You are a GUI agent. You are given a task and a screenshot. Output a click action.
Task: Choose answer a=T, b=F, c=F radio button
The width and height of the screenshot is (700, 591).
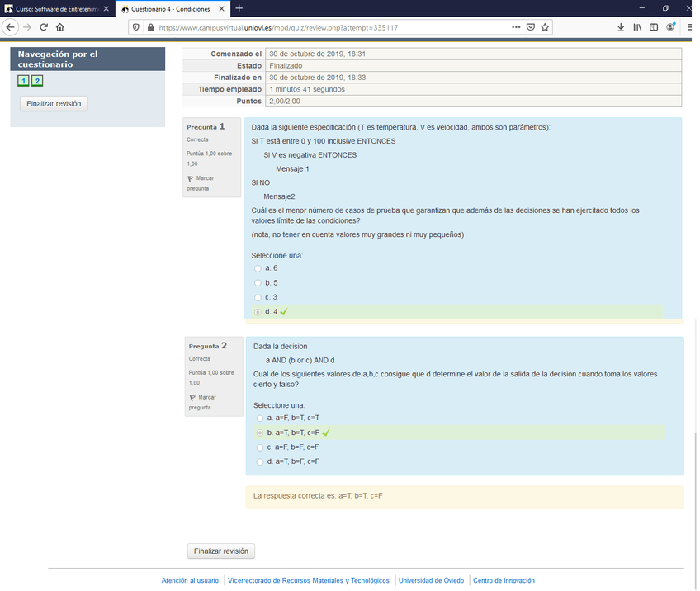tap(260, 461)
